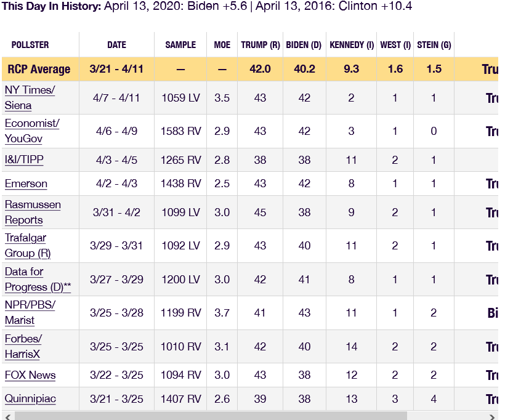
Task: Click the date 4/6 - 4/9 cell
Action: pos(116,131)
